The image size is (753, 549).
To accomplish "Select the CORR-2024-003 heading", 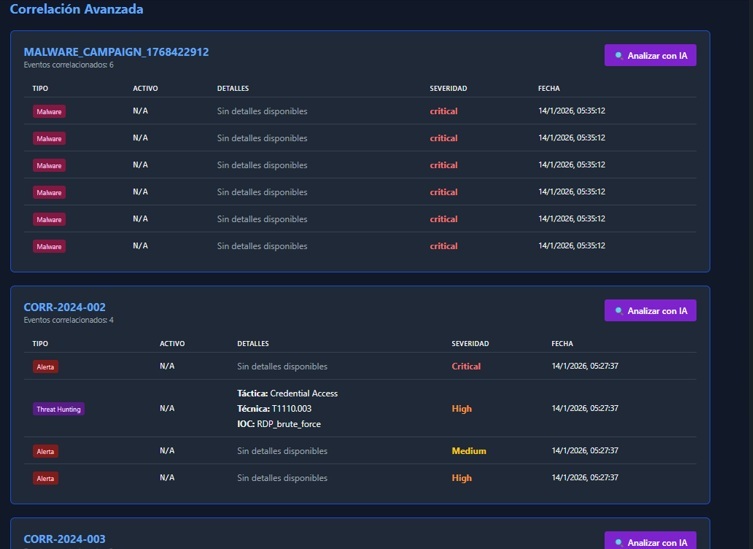I will coord(64,540).
